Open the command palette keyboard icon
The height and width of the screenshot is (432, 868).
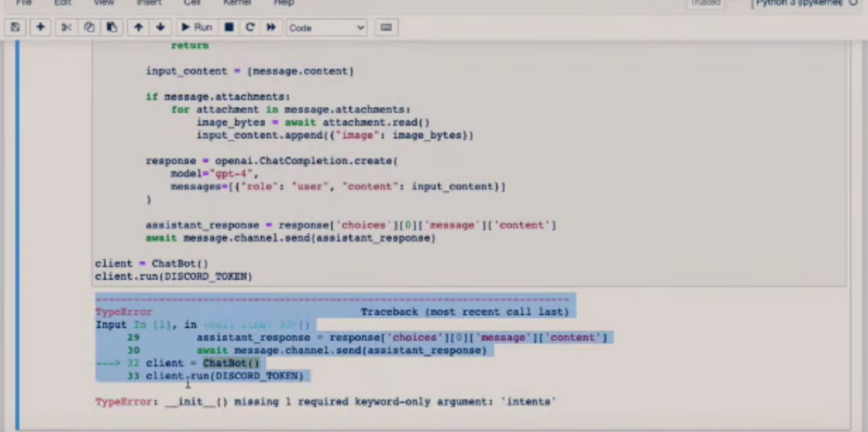pyautogui.click(x=387, y=27)
